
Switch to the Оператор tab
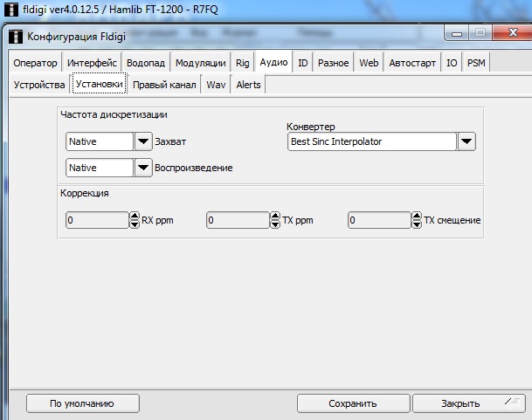tap(35, 63)
